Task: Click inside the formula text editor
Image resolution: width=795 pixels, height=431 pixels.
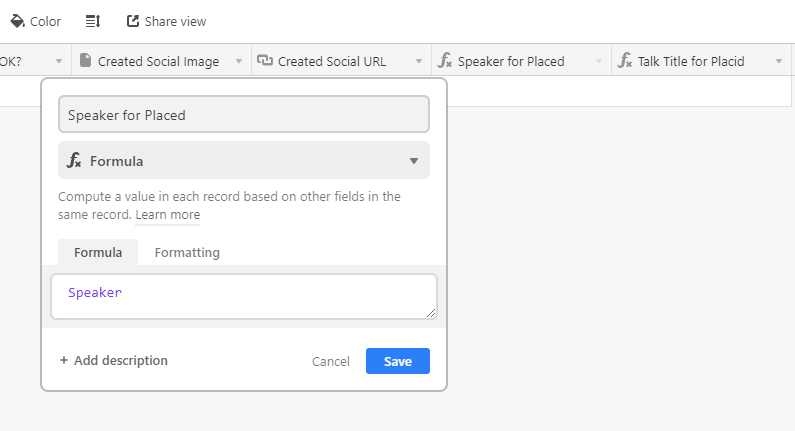Action: [244, 297]
